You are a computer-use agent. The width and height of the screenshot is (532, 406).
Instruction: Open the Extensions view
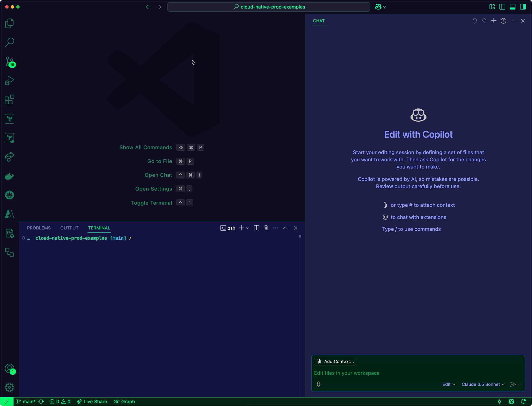pos(10,100)
